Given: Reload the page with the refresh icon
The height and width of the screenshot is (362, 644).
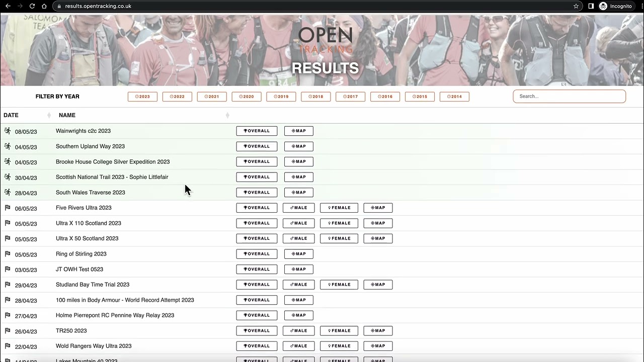Looking at the screenshot, I should (32, 6).
